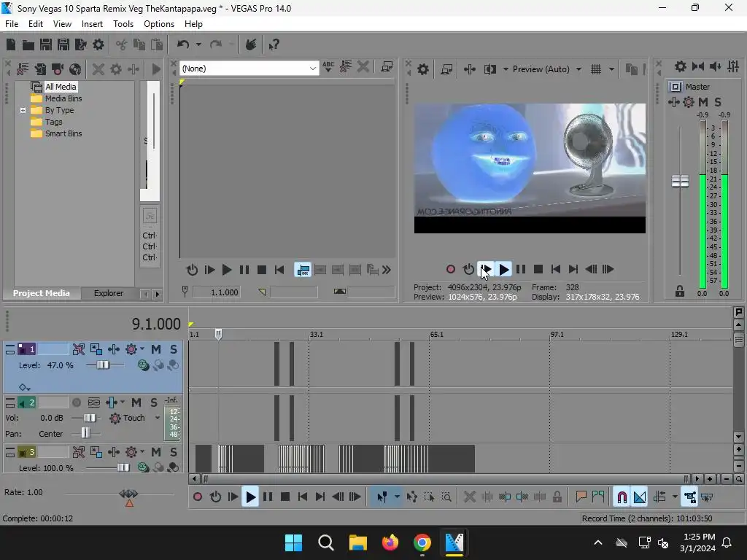
Task: Open Track FX dropdown on track 1
Action: coord(142,349)
